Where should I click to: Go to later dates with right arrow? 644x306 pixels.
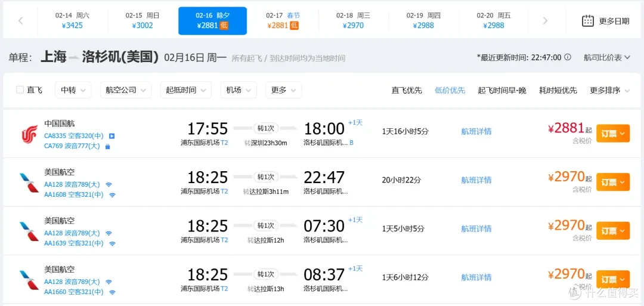(x=545, y=20)
